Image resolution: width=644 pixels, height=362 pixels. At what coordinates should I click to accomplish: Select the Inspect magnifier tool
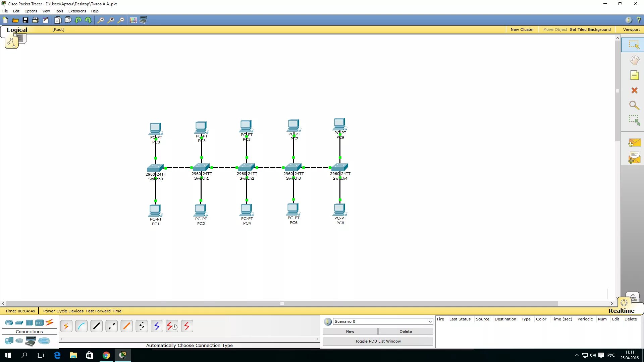click(634, 106)
